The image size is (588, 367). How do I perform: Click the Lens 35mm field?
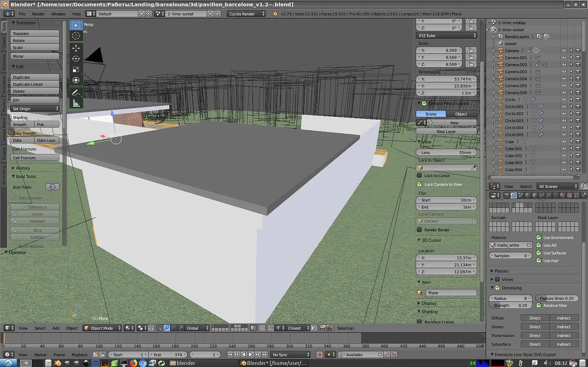[447, 152]
